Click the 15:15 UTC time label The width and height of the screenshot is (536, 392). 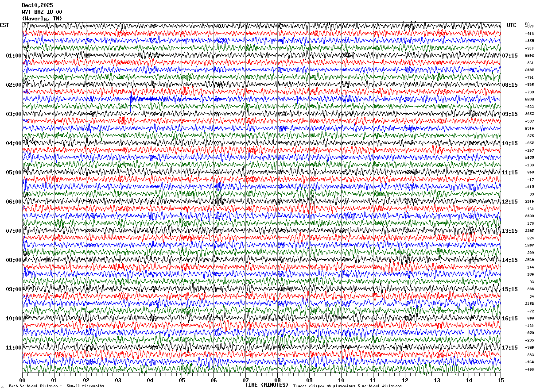510,289
